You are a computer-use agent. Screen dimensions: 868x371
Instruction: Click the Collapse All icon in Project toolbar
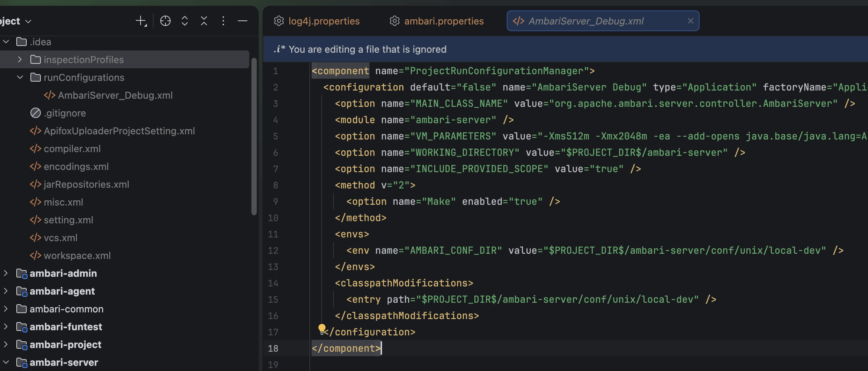click(204, 21)
